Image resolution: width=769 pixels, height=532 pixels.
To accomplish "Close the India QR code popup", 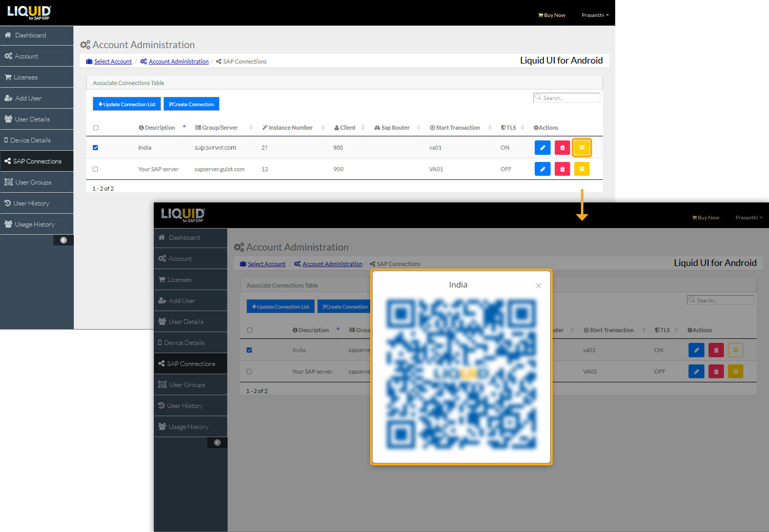I will [538, 286].
